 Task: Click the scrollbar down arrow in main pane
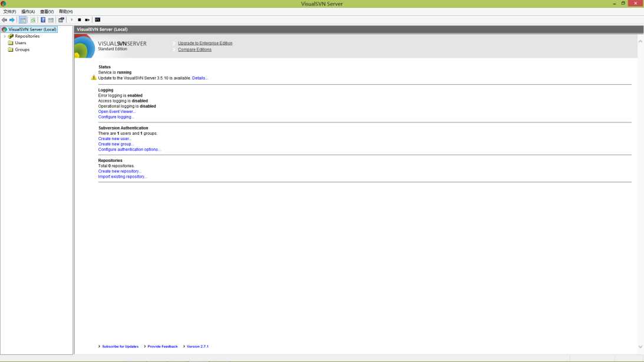[x=640, y=347]
